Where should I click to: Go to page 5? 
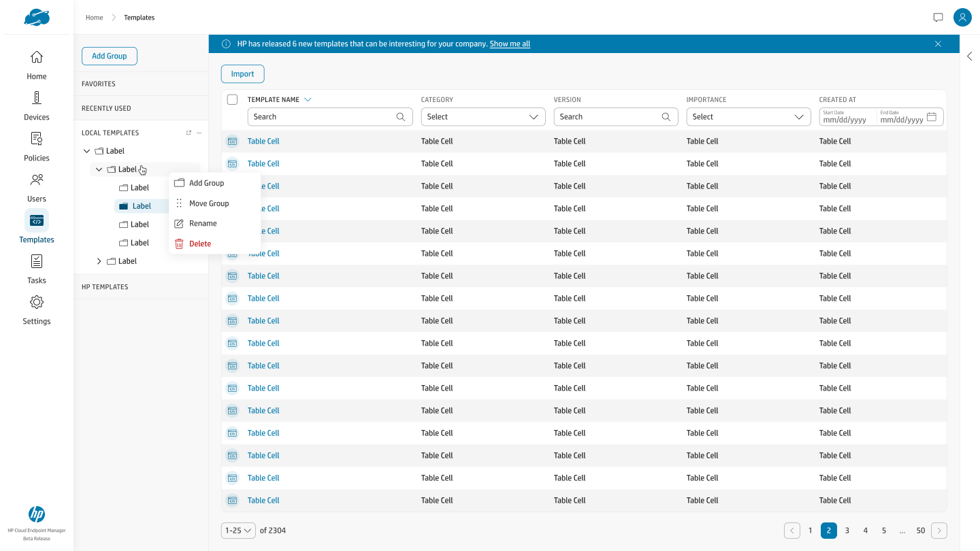click(x=884, y=531)
